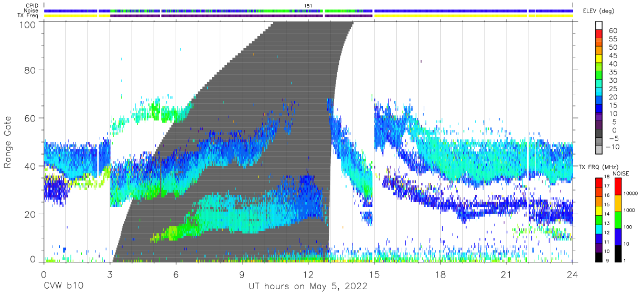This screenshot has height=297, width=644.
Task: Pick the dark gray swatch in ELEV colorbar
Action: point(598,134)
